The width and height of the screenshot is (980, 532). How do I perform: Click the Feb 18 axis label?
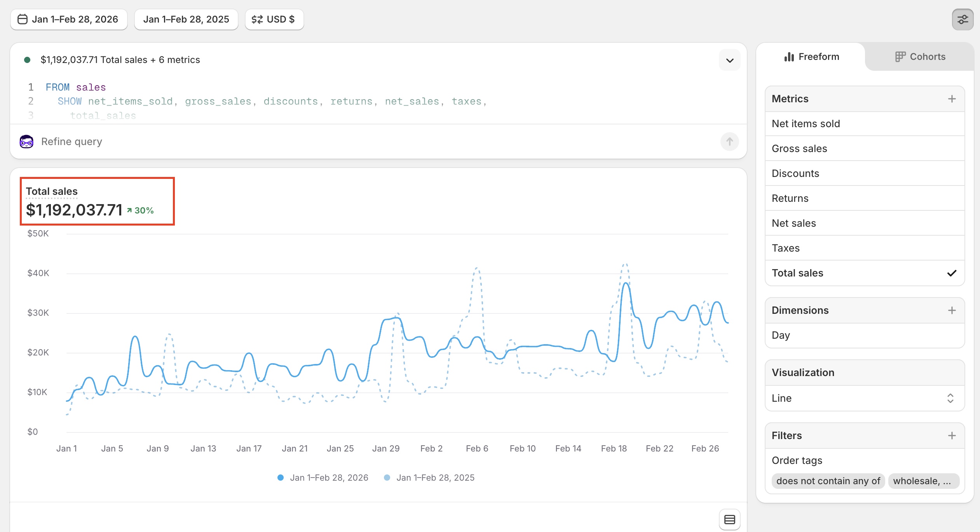tap(614, 448)
